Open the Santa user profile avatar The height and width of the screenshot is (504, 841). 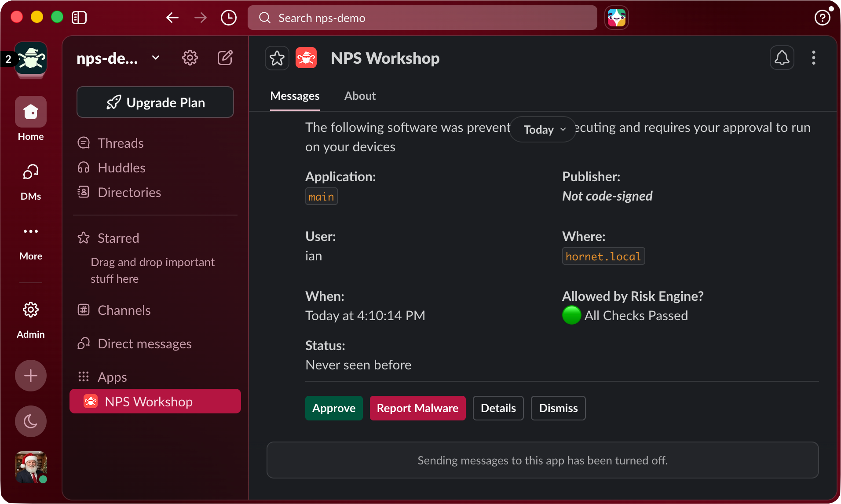(x=31, y=467)
